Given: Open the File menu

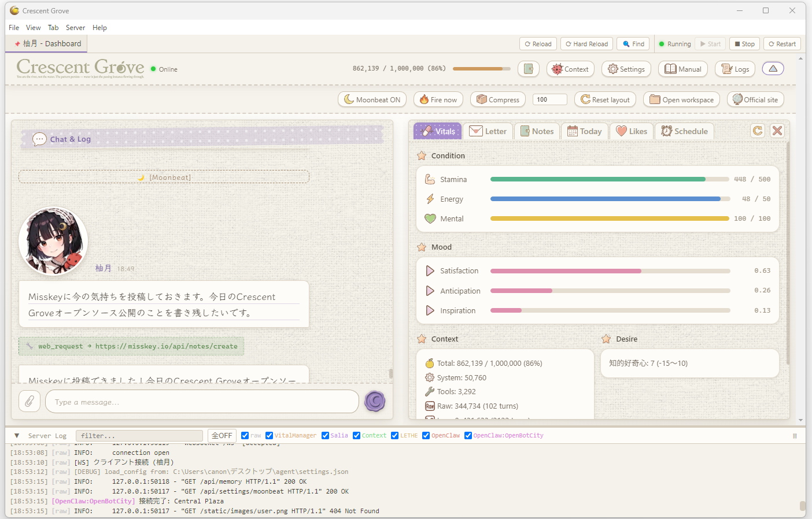Looking at the screenshot, I should [14, 28].
